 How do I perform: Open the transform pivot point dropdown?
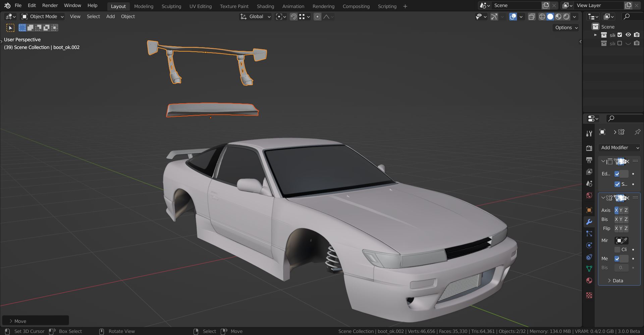pyautogui.click(x=281, y=16)
